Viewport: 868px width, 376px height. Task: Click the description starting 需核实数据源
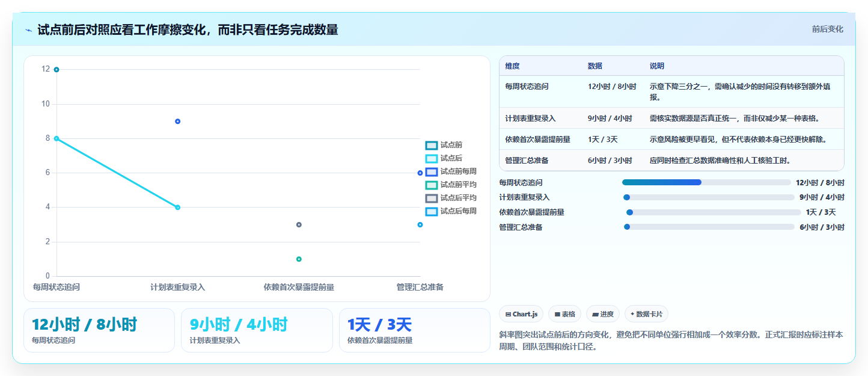(735, 119)
